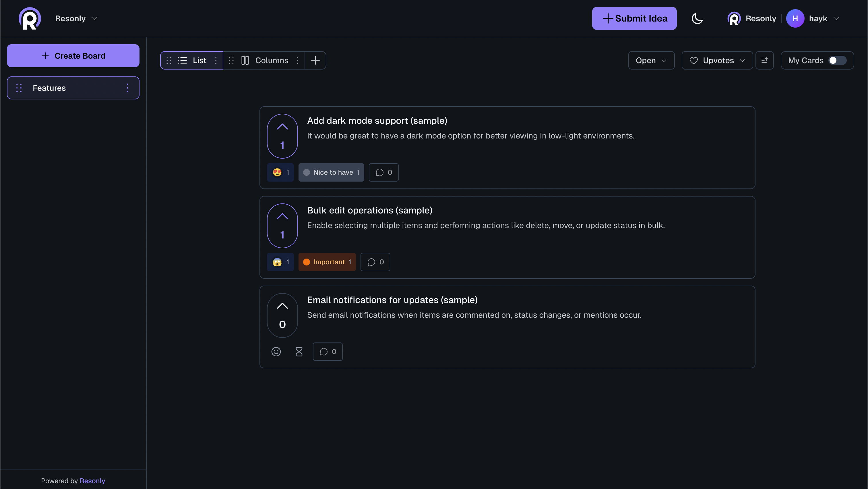Open the emoji reaction picker on email notifications card
The height and width of the screenshot is (489, 868).
pos(276,351)
